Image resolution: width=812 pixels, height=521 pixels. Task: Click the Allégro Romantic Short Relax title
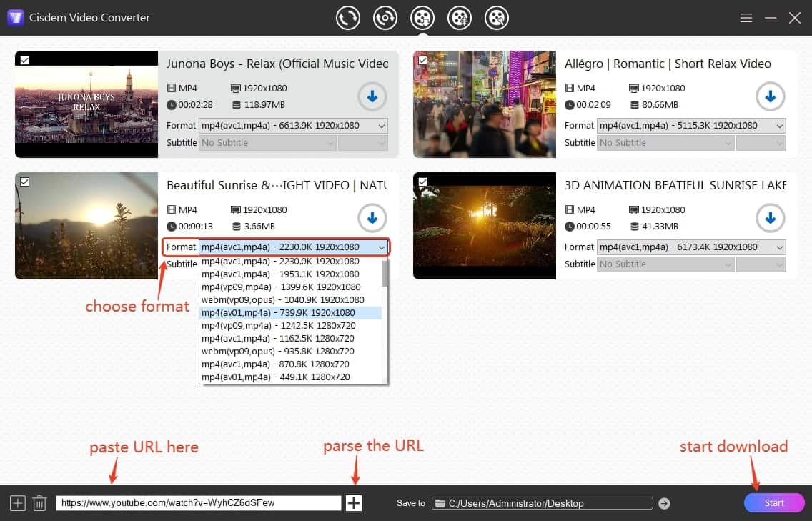(668, 64)
